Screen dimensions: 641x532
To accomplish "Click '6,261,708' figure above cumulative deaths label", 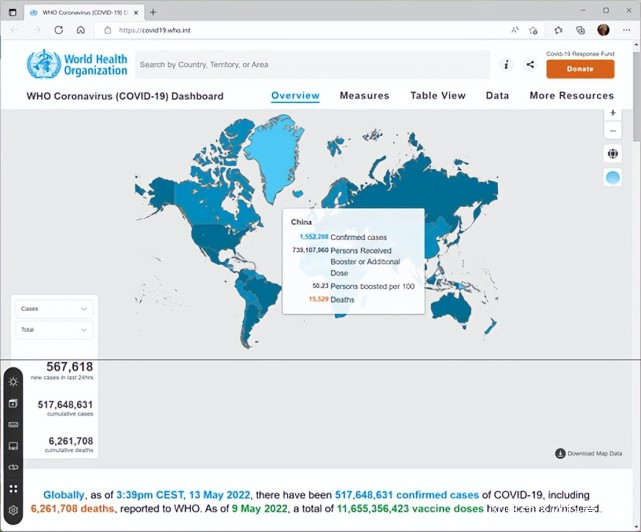I will pyautogui.click(x=71, y=441).
